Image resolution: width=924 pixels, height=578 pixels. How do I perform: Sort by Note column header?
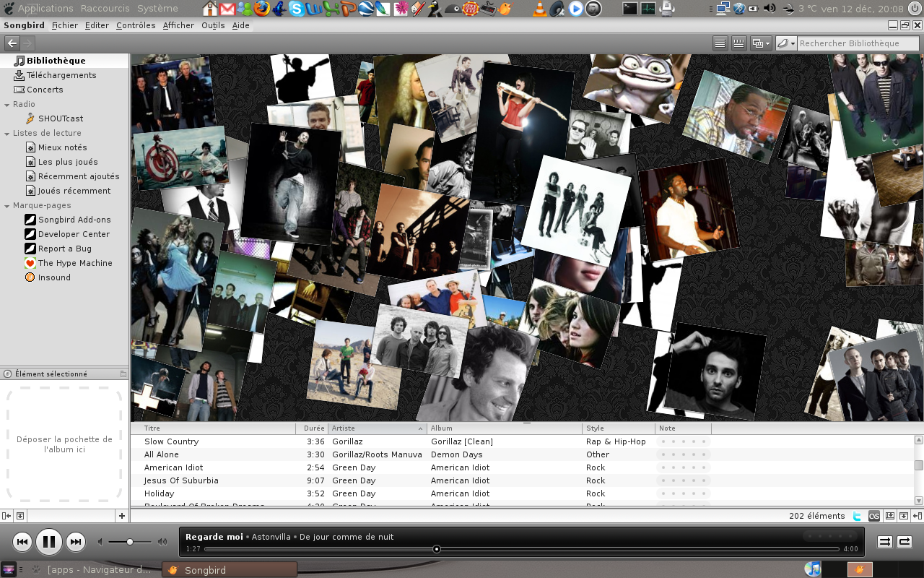(x=683, y=428)
